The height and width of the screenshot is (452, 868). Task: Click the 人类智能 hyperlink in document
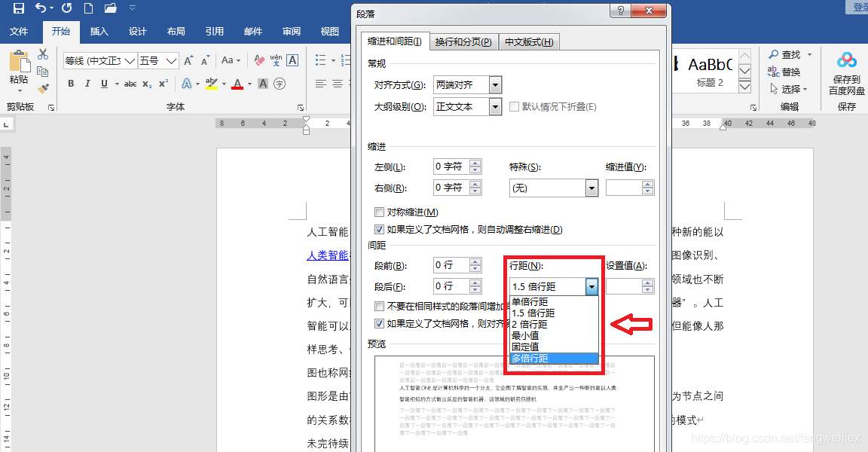[x=328, y=255]
